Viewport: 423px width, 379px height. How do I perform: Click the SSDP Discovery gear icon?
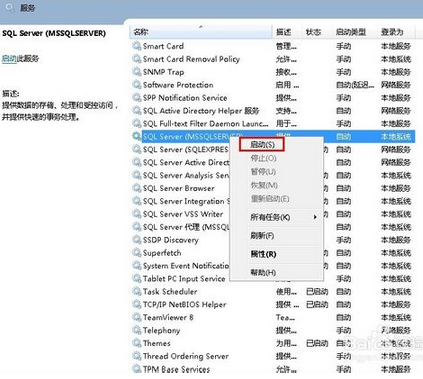[137, 240]
